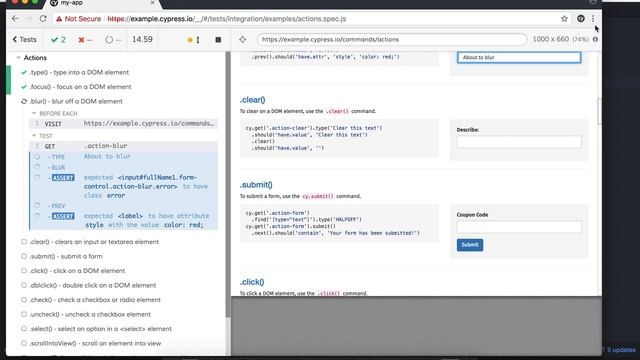Viewport: 640px width, 360px height.
Task: Reload the page with the refresh icon
Action: (x=43, y=19)
